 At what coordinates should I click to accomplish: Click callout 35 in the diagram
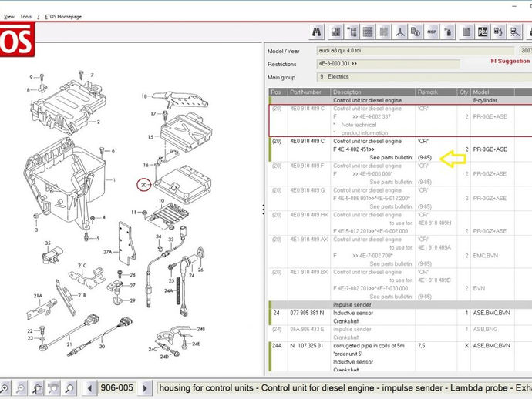point(48,243)
